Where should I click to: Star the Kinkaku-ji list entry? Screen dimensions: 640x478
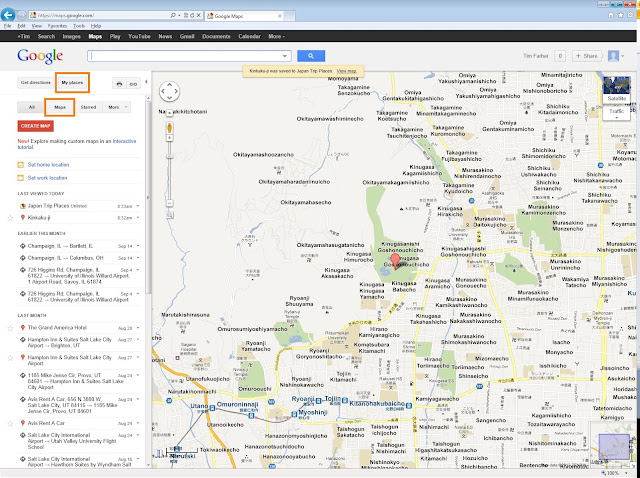pos(10,218)
